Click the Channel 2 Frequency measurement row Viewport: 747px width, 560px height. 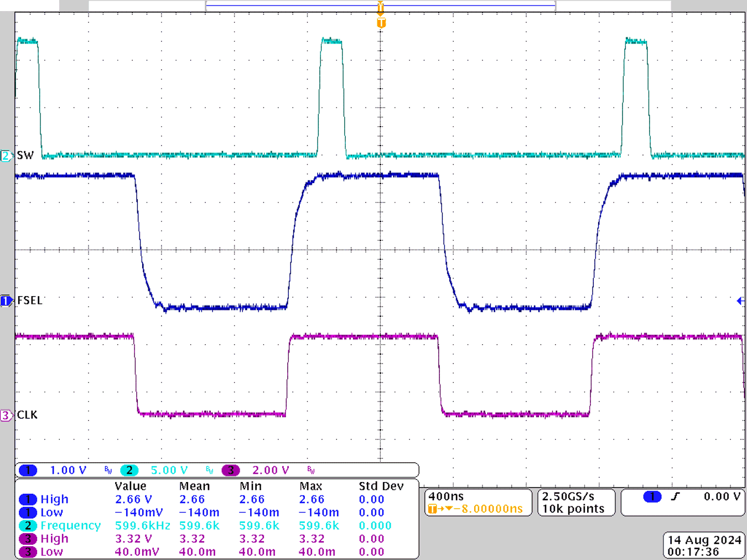72,526
